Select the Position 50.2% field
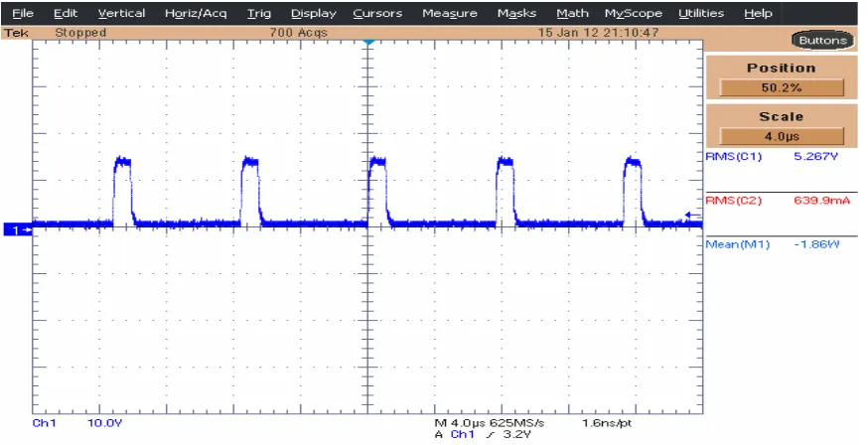868x445 pixels. tap(781, 87)
